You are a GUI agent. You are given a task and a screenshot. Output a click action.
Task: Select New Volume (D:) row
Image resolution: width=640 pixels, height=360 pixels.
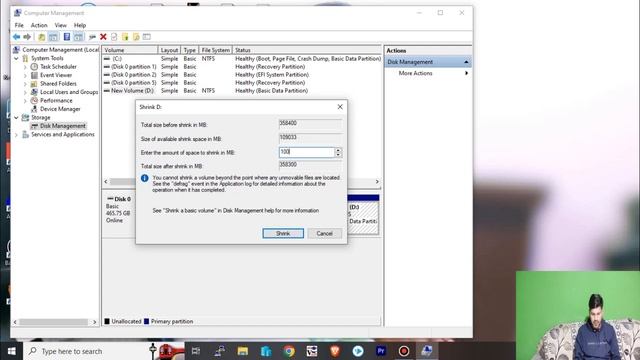(242, 91)
